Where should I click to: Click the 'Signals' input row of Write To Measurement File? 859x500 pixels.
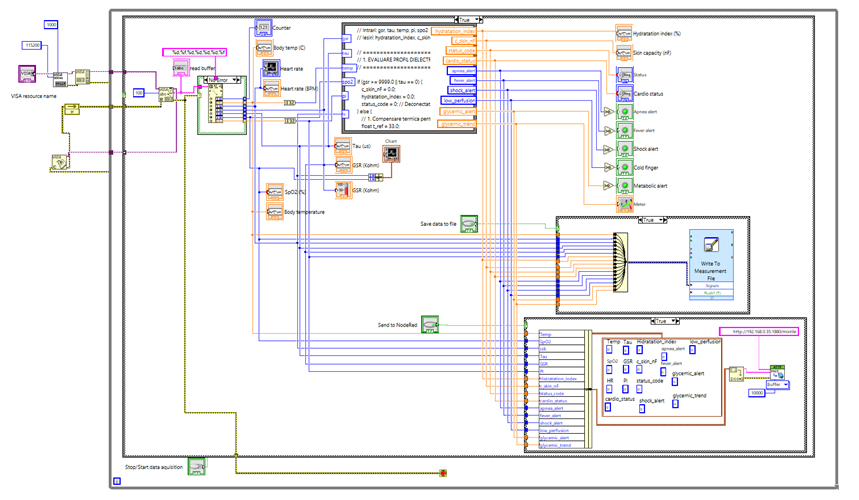pyautogui.click(x=712, y=286)
